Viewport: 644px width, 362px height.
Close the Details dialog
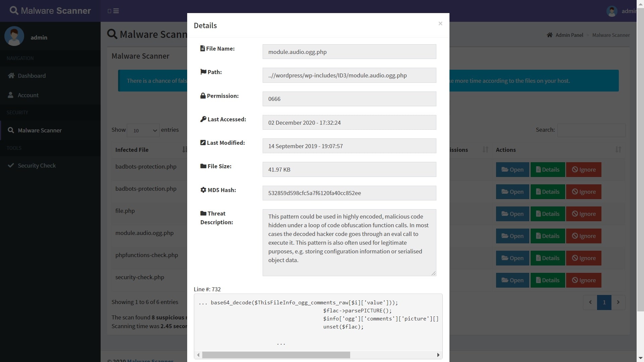pos(440,23)
